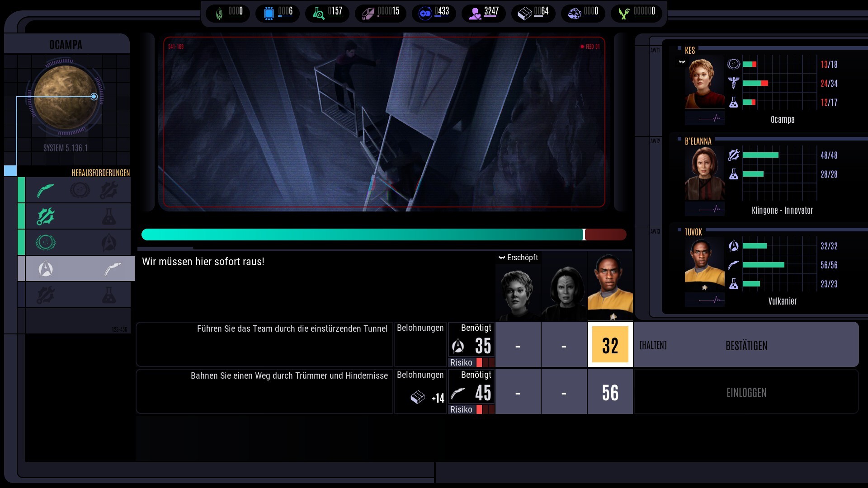Click Kes medical caduceus skill icon
Screen dimensions: 868x488
coord(733,83)
